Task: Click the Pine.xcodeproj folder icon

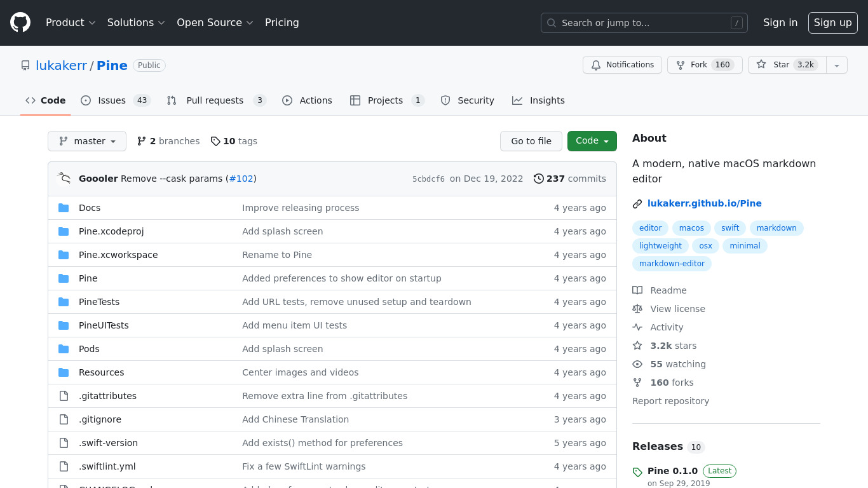Action: pos(64,231)
